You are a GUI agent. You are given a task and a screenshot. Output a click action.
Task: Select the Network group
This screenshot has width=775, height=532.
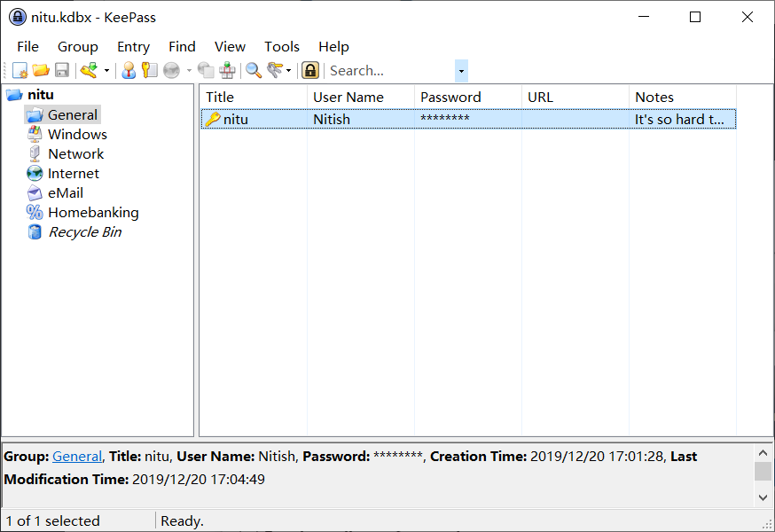[76, 153]
